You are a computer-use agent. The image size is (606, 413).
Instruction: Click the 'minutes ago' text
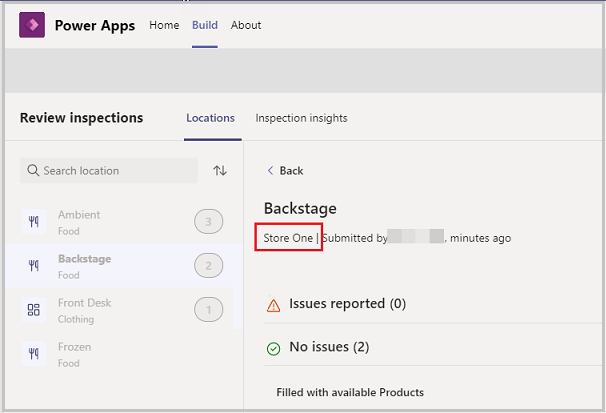click(480, 238)
